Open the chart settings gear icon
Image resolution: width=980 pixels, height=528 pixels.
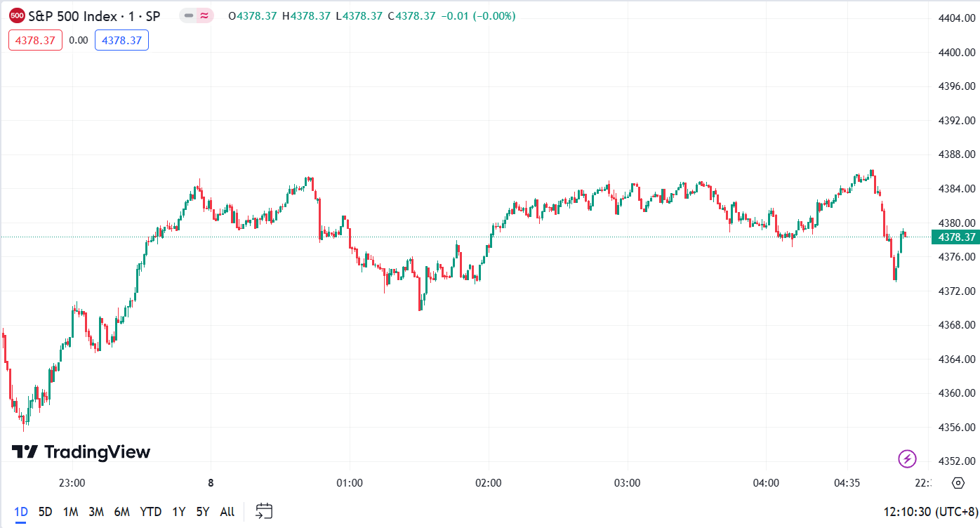pyautogui.click(x=958, y=483)
